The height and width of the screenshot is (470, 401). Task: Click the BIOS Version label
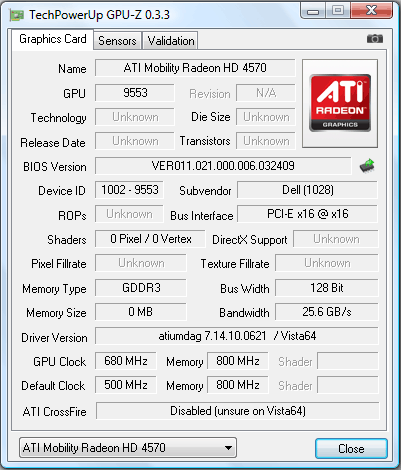click(x=55, y=167)
